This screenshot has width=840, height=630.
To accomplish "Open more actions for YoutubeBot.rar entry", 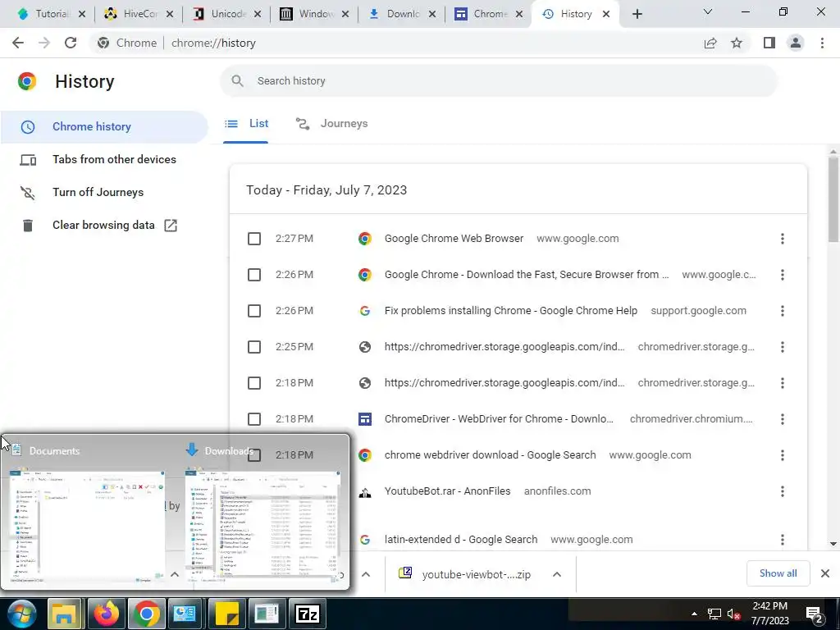I will pyautogui.click(x=782, y=491).
